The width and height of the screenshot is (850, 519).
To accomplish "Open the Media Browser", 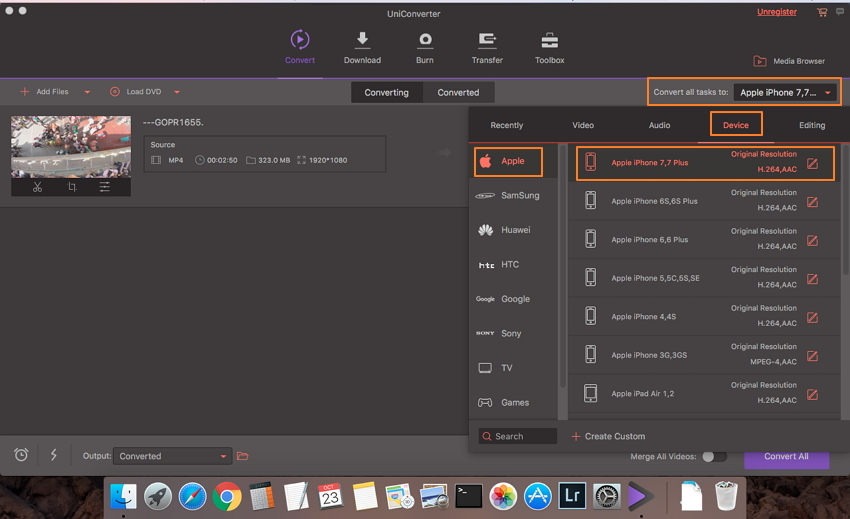I will point(789,61).
